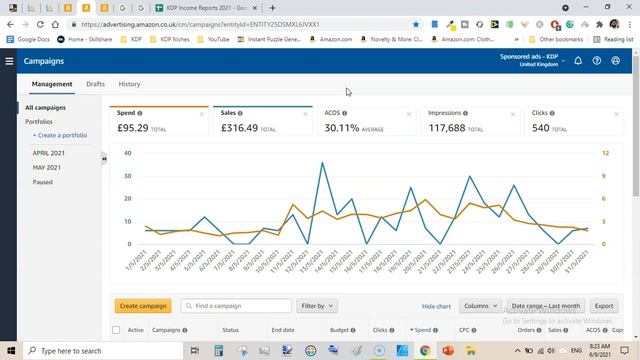The width and height of the screenshot is (640, 360).
Task: Select the Spend metric card
Action: point(159,121)
